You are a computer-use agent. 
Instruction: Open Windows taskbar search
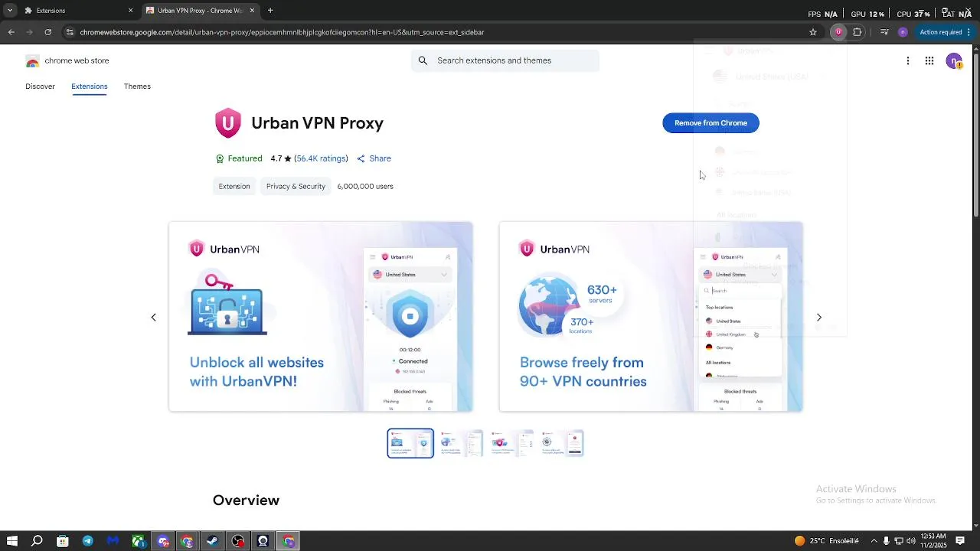pyautogui.click(x=37, y=541)
